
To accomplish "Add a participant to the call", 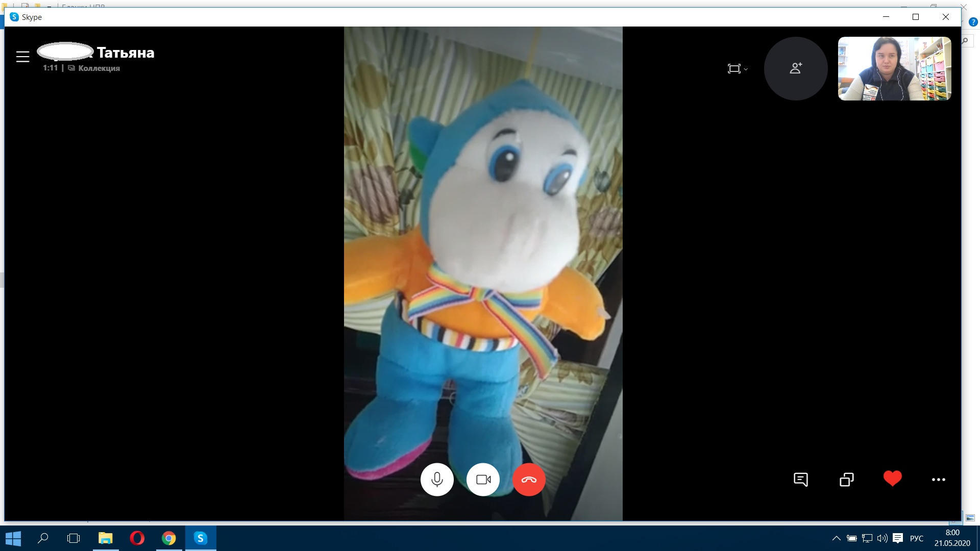I will 795,68.
